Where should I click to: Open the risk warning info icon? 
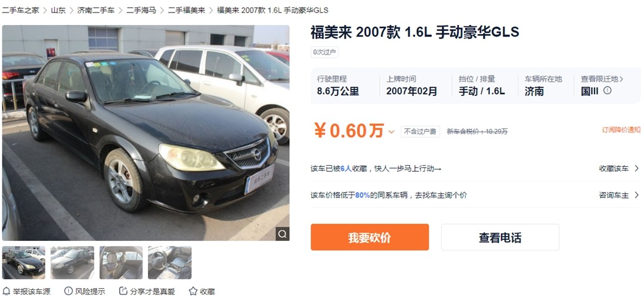[68, 292]
